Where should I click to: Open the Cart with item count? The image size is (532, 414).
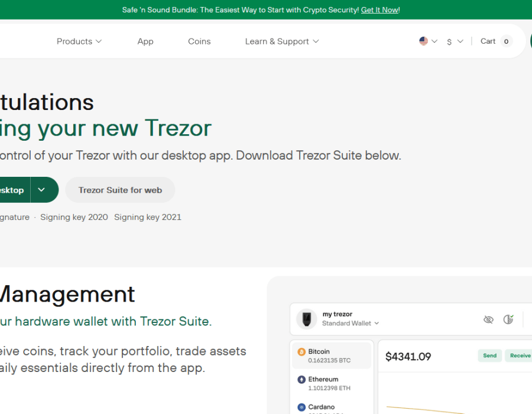pyautogui.click(x=496, y=41)
